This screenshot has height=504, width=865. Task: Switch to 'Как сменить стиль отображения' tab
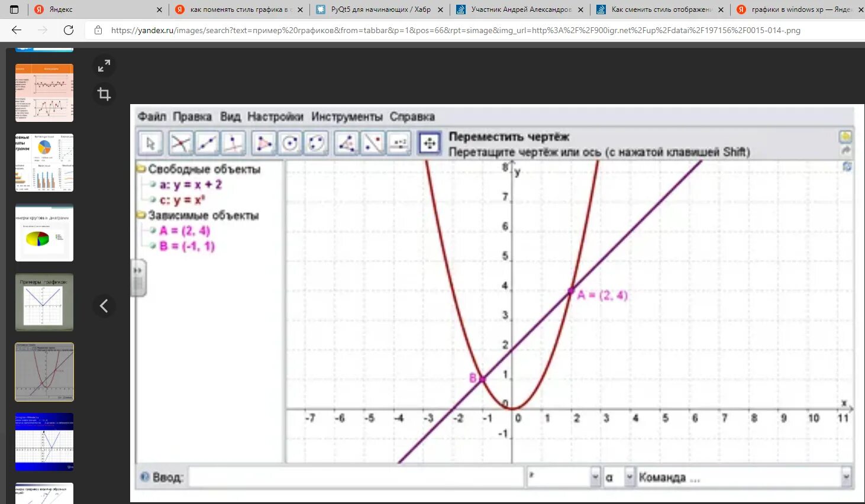[661, 9]
